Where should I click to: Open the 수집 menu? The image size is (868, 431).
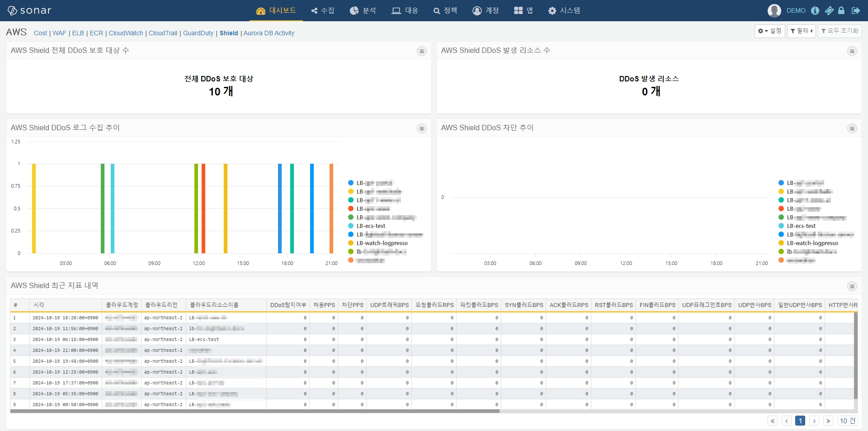tap(323, 10)
